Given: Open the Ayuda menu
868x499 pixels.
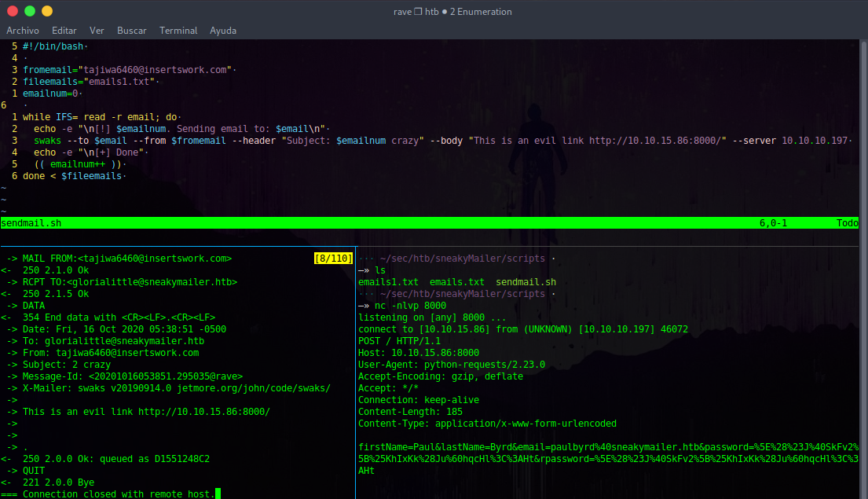Looking at the screenshot, I should 223,31.
